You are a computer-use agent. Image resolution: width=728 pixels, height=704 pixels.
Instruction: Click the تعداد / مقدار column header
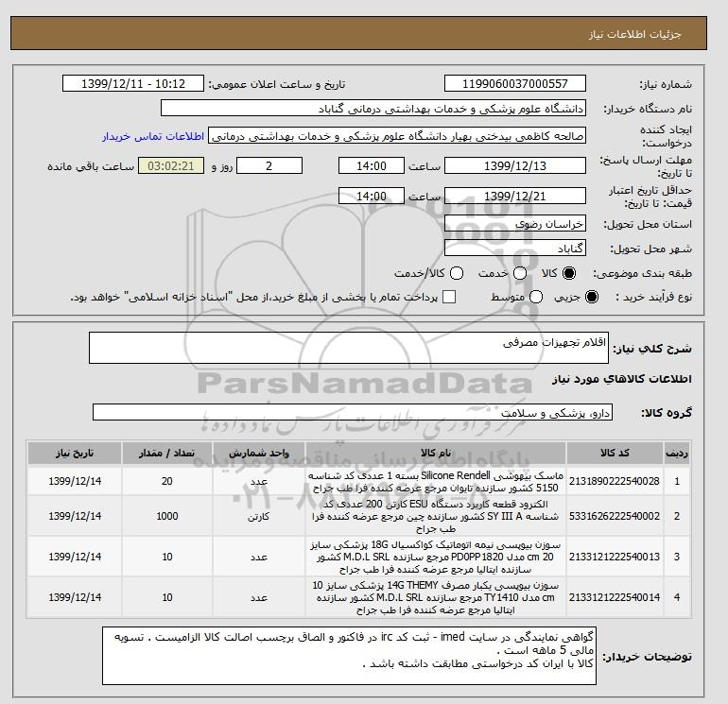pyautogui.click(x=167, y=453)
